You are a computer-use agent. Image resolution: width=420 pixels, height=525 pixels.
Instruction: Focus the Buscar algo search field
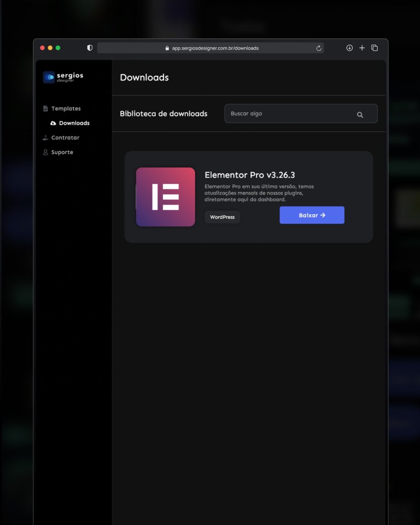pyautogui.click(x=287, y=114)
